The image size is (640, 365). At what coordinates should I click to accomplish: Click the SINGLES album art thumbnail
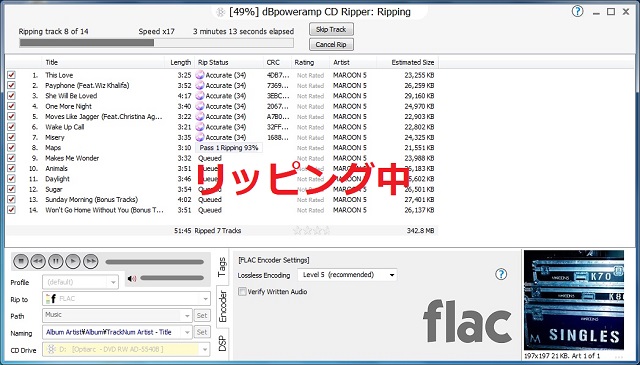(x=574, y=300)
